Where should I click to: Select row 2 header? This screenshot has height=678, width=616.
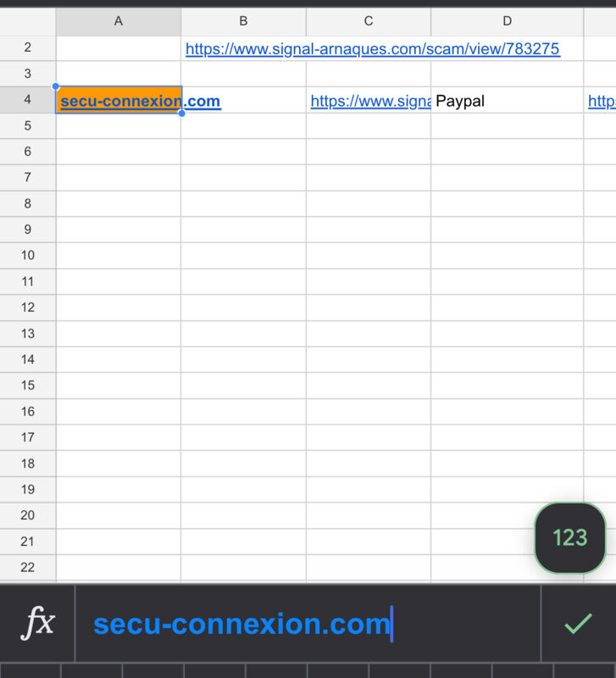[28, 47]
